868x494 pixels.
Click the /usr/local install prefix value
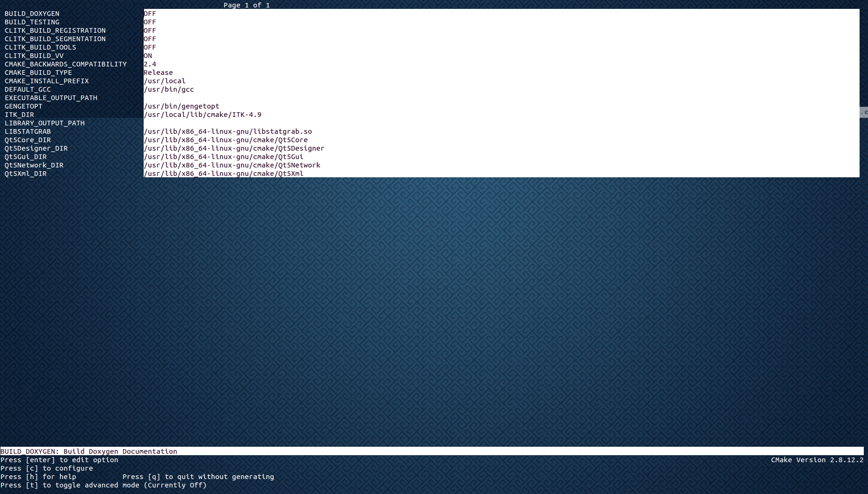[x=165, y=81]
